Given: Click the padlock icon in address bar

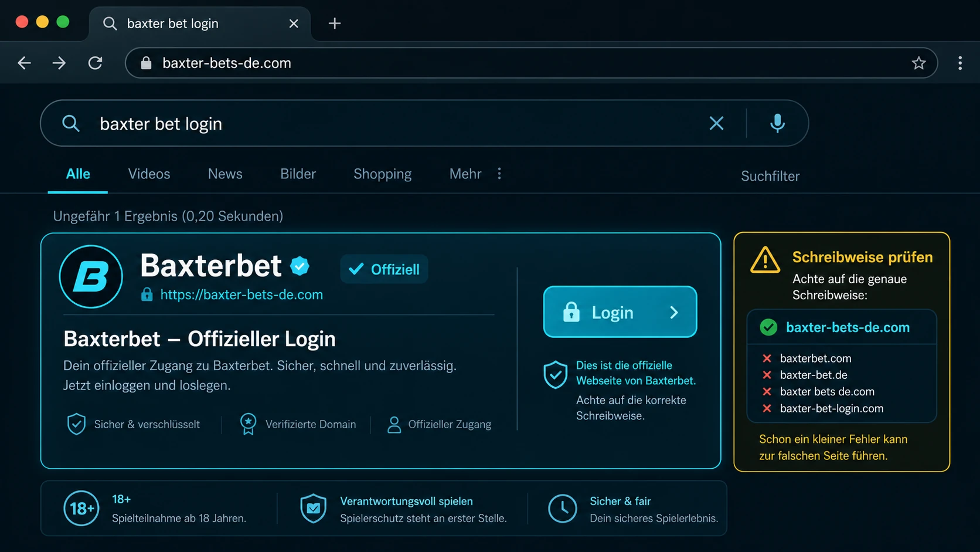Looking at the screenshot, I should point(147,63).
